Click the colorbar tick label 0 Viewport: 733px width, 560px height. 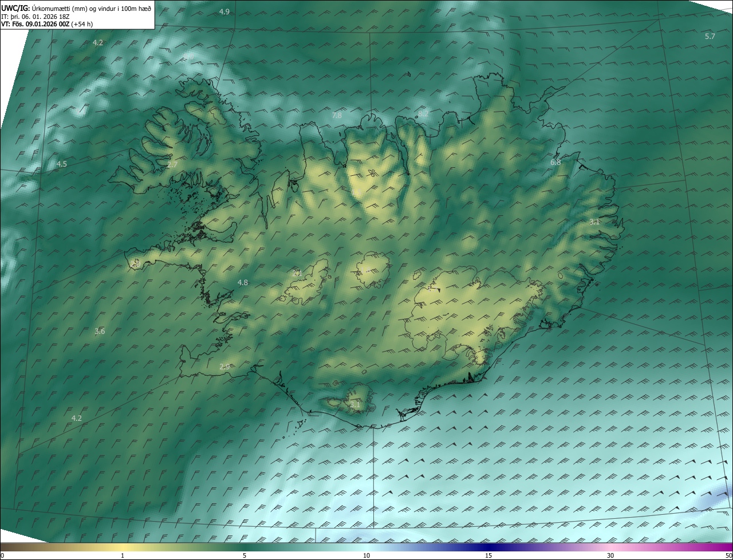(2, 556)
